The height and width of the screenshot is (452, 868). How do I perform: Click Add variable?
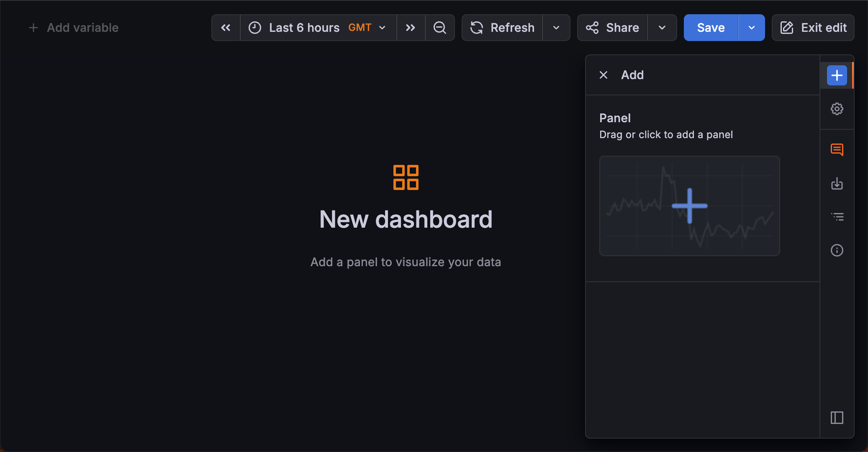[74, 28]
